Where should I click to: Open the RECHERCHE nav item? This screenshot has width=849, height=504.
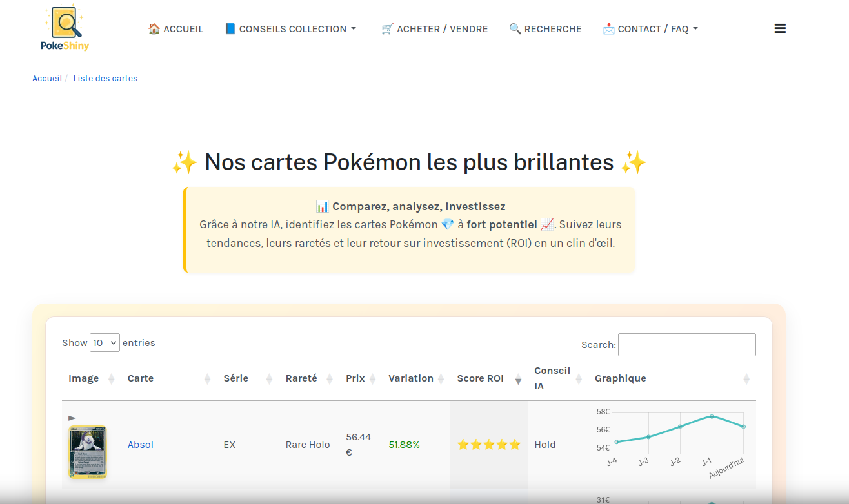pos(545,29)
